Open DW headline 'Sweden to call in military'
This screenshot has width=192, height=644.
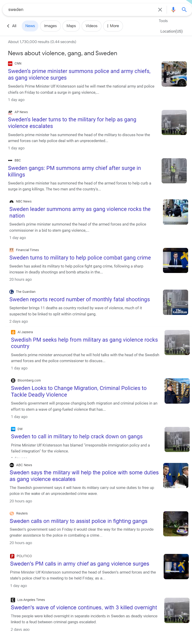[77, 436]
